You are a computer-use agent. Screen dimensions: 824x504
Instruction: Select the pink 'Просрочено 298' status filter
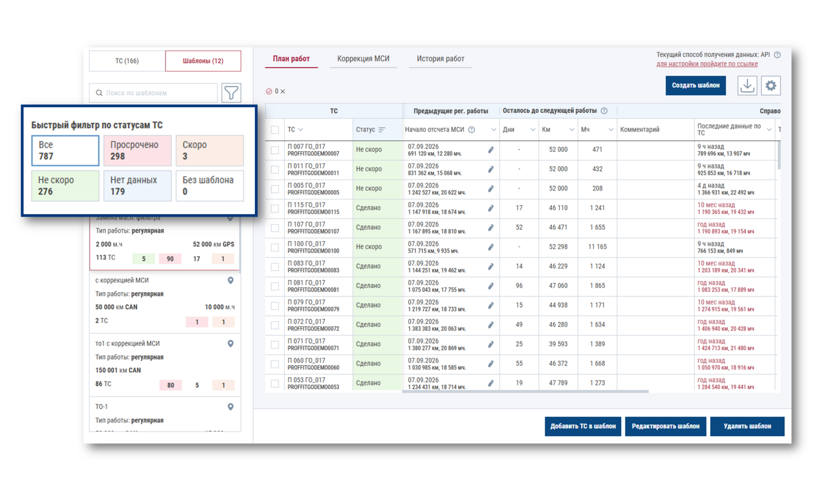[x=137, y=151]
